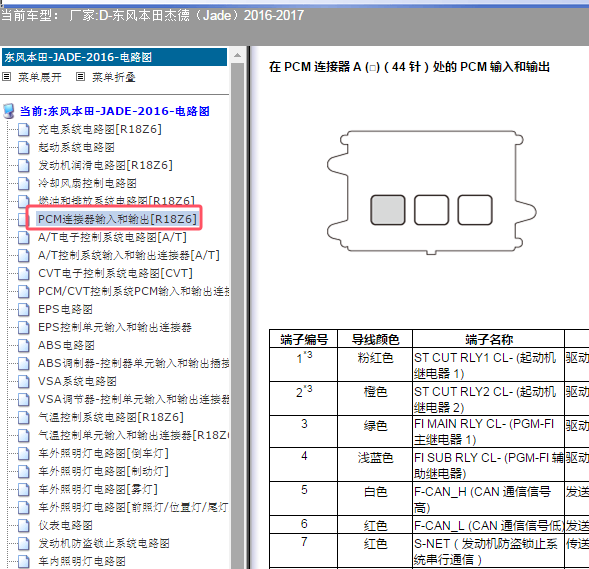Screen dimensions: 589x569
Task: Open 车外照明灯电路图[倒车灯] entry
Action: click(103, 453)
